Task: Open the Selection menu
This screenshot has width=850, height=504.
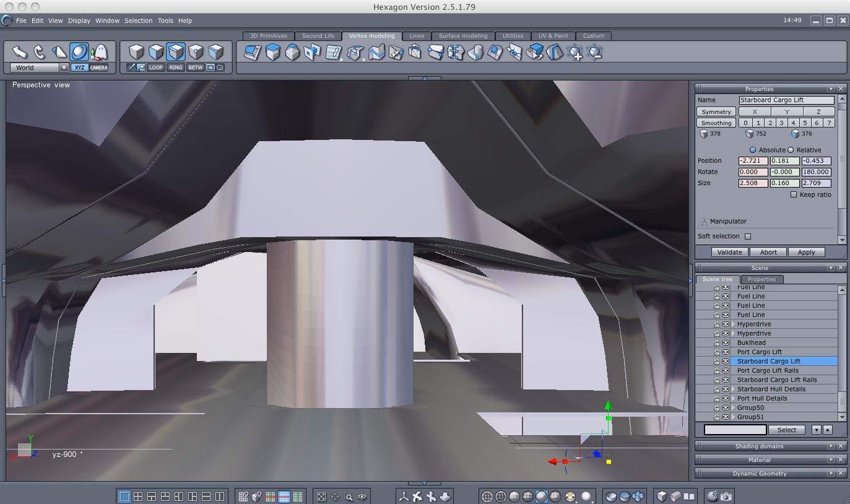Action: point(138,20)
